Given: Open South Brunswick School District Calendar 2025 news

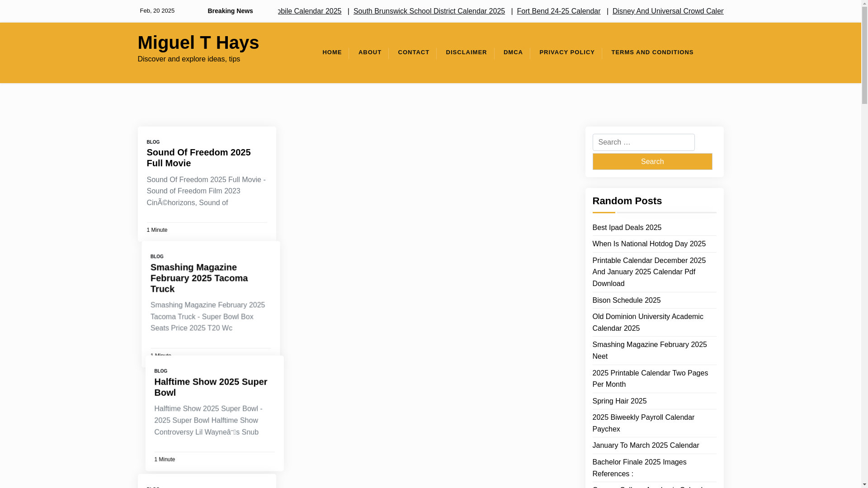Looking at the screenshot, I should [x=429, y=11].
